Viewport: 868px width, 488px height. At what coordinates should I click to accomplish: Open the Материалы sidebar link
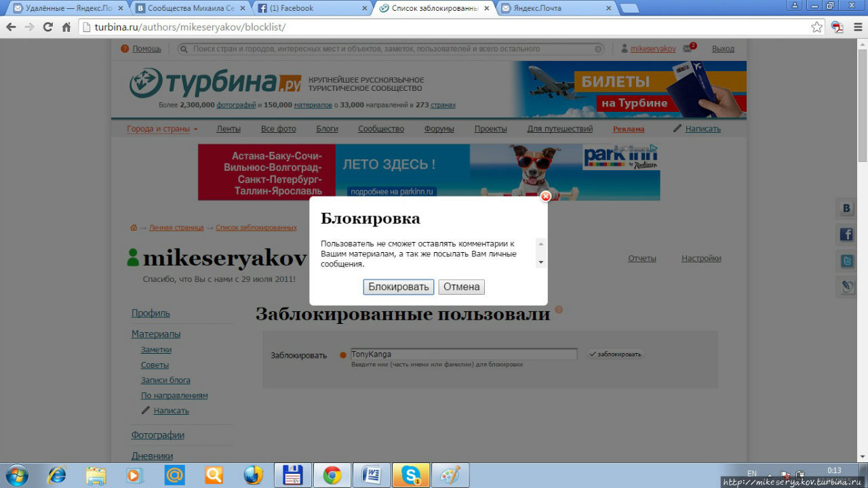(156, 334)
